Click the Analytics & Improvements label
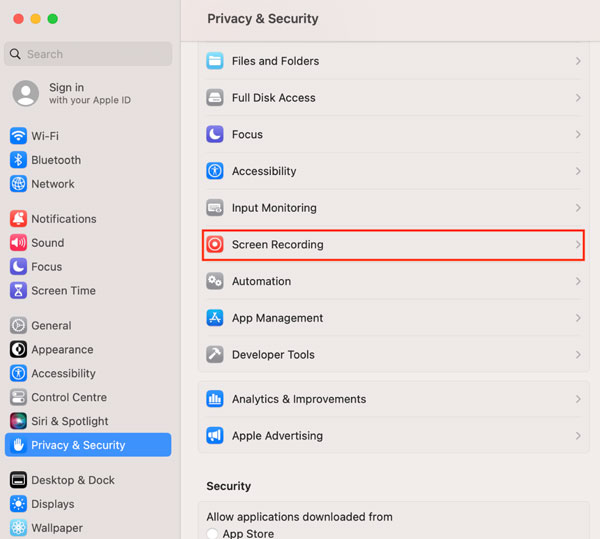This screenshot has height=539, width=600. pyautogui.click(x=299, y=399)
